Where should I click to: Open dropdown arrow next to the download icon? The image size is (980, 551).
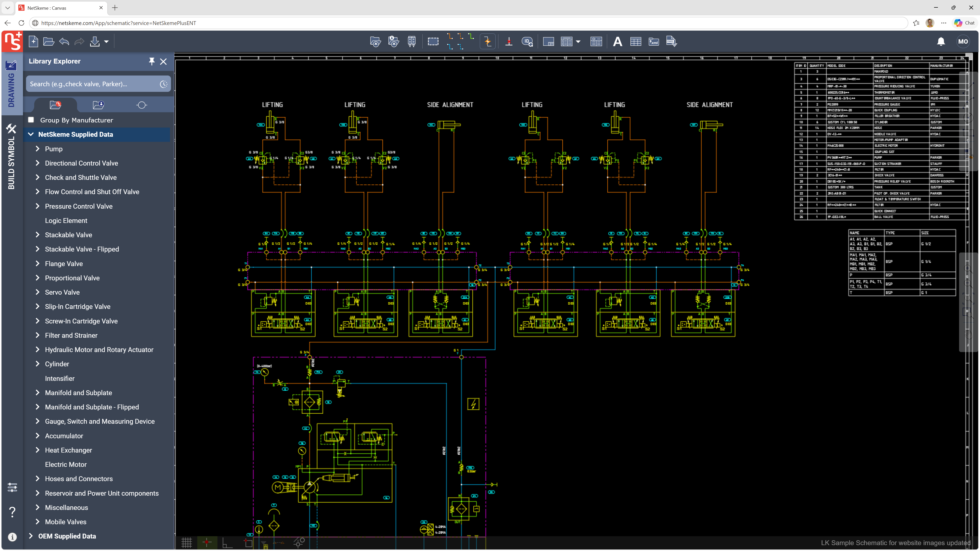(106, 41)
